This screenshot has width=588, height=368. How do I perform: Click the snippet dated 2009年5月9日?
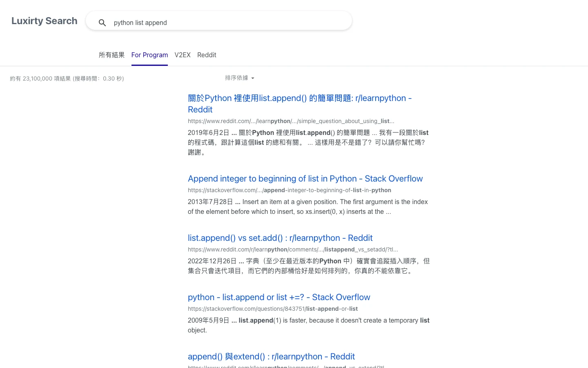pyautogui.click(x=309, y=325)
